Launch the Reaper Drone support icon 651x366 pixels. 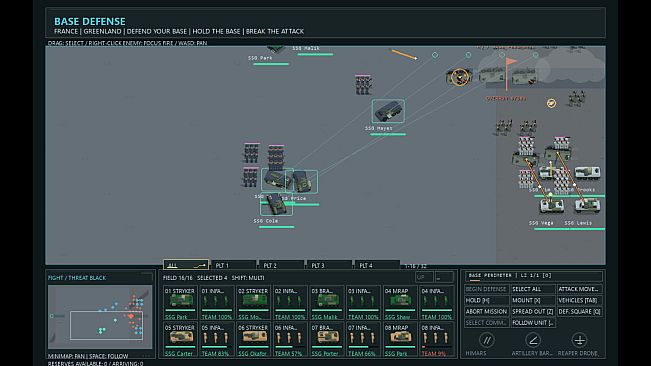pos(579,340)
